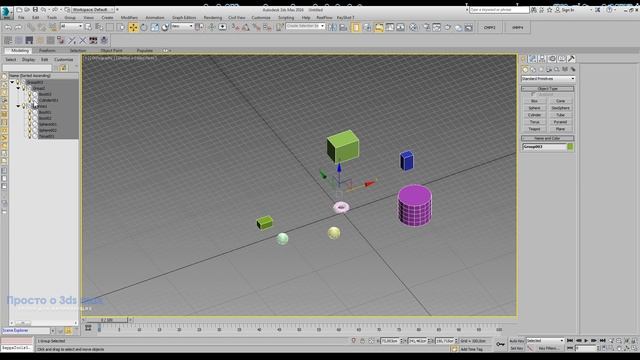Click the Add Time Tag label

471,349
